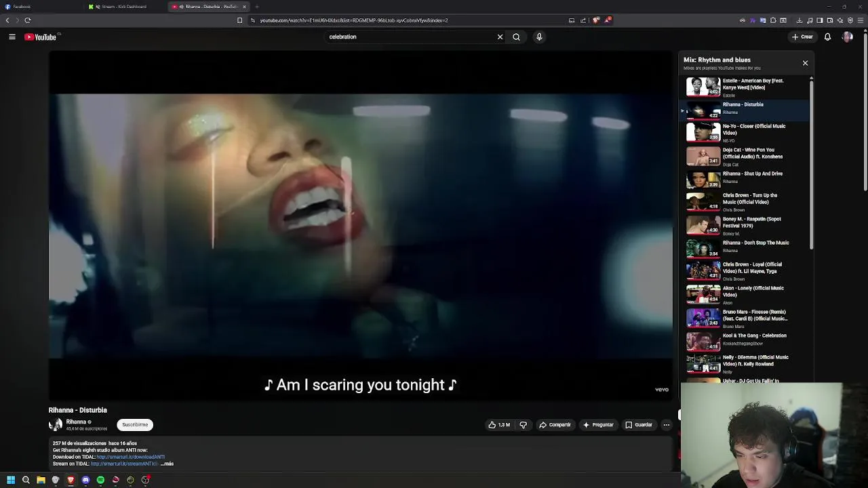Open File Explorer from taskbar
The width and height of the screenshot is (868, 488).
pos(41,480)
